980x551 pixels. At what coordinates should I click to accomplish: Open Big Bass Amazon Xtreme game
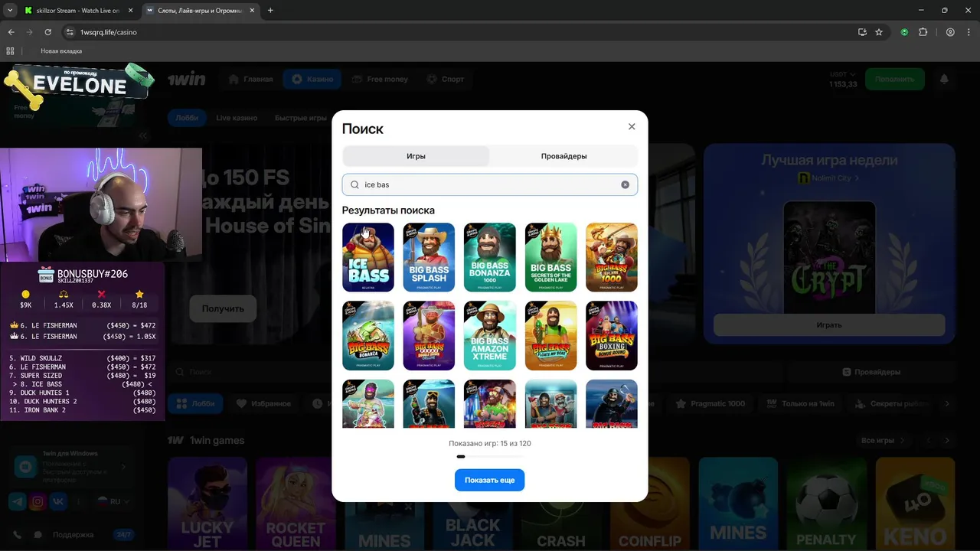489,335
